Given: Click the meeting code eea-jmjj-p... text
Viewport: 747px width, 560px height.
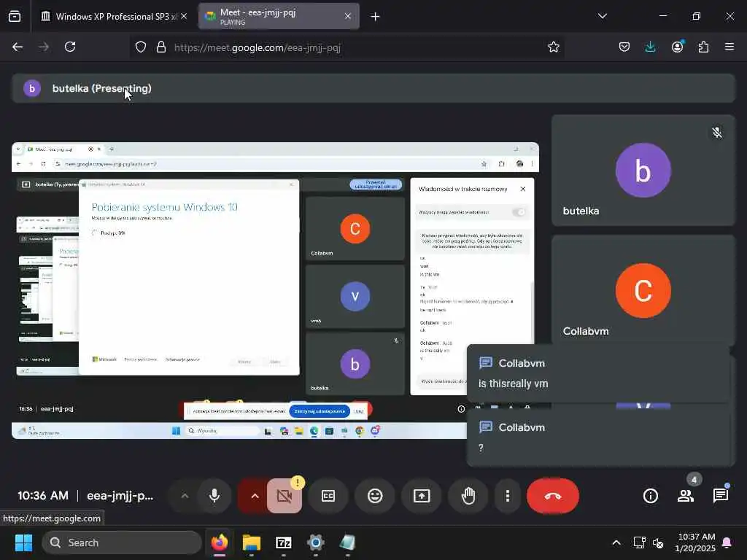Looking at the screenshot, I should (x=120, y=496).
